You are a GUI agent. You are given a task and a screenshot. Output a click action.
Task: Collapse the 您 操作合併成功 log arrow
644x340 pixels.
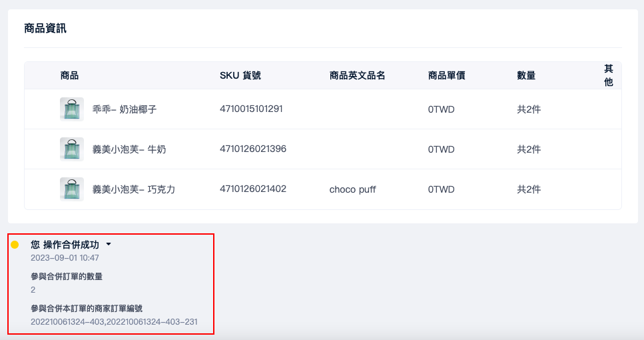pos(109,244)
